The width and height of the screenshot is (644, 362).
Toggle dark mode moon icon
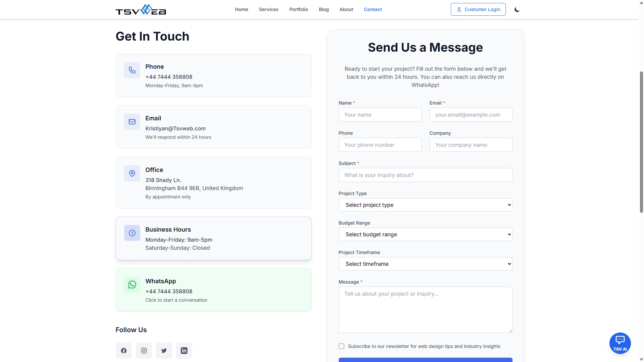pos(517,9)
